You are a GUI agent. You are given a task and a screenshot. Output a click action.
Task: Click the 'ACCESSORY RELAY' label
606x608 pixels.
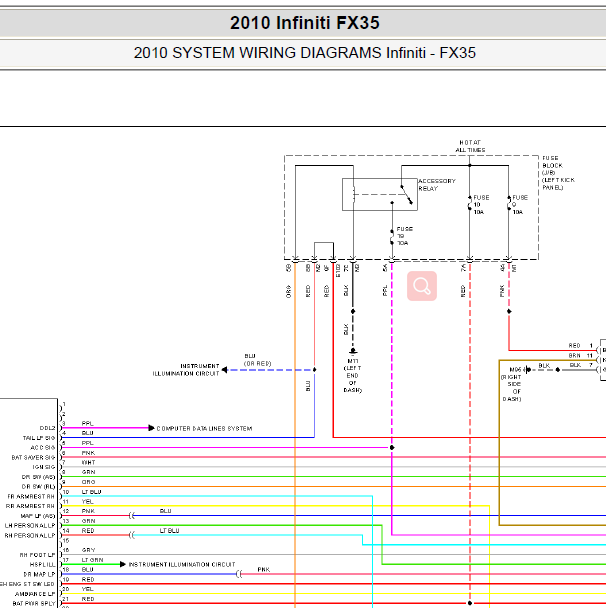pos(437,185)
